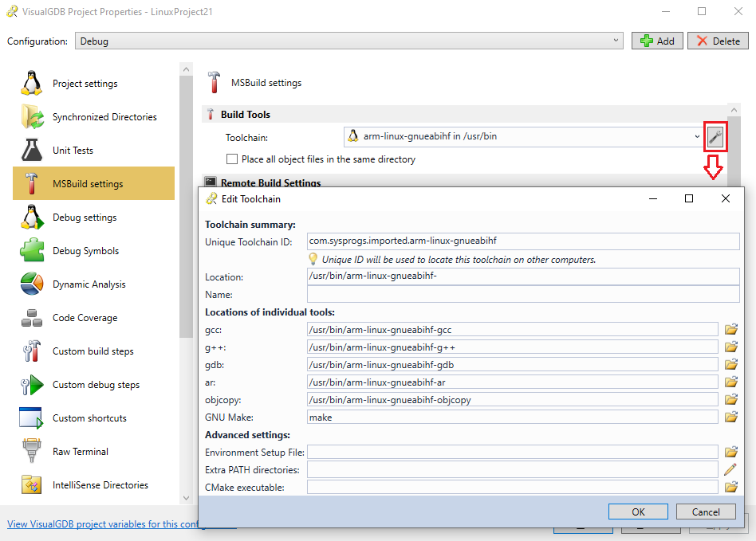Click the Project settings penguin icon
This screenshot has height=541, width=756.
[32, 84]
